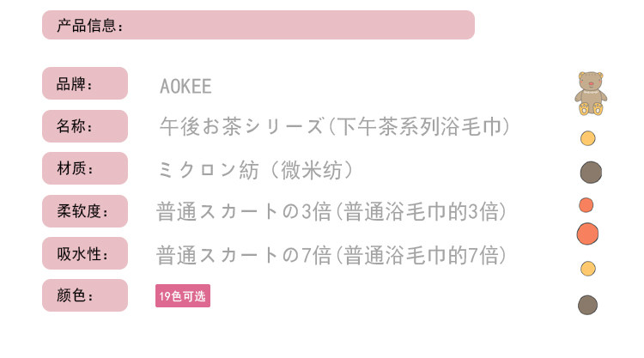This screenshot has width=644, height=358.
Task: Click the ミクロン紡 material text
Action: click(x=255, y=170)
